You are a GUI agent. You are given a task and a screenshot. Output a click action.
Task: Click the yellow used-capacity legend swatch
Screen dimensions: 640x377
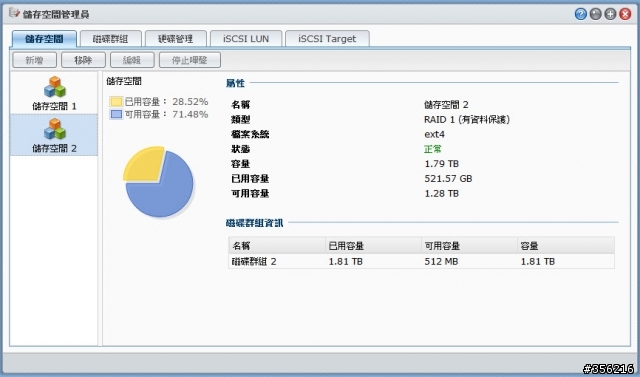click(116, 101)
